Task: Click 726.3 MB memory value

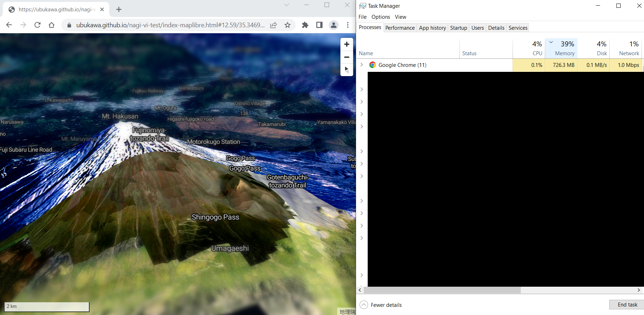Action: point(564,65)
